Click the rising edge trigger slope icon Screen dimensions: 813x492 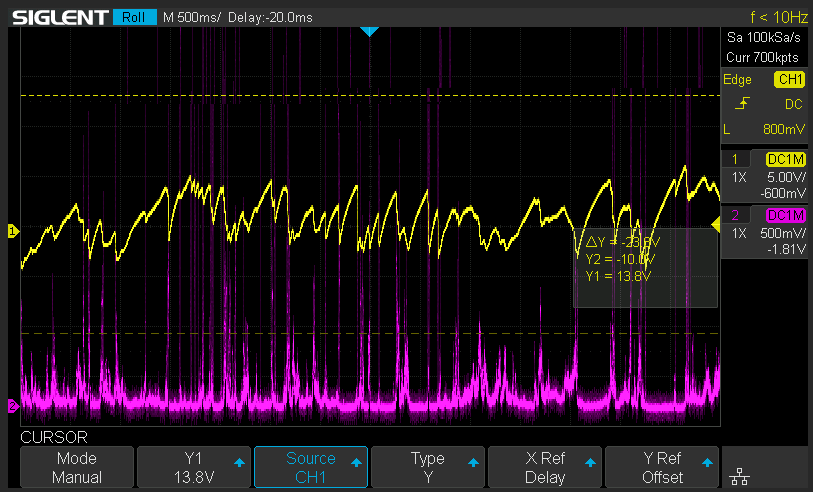pos(742,104)
